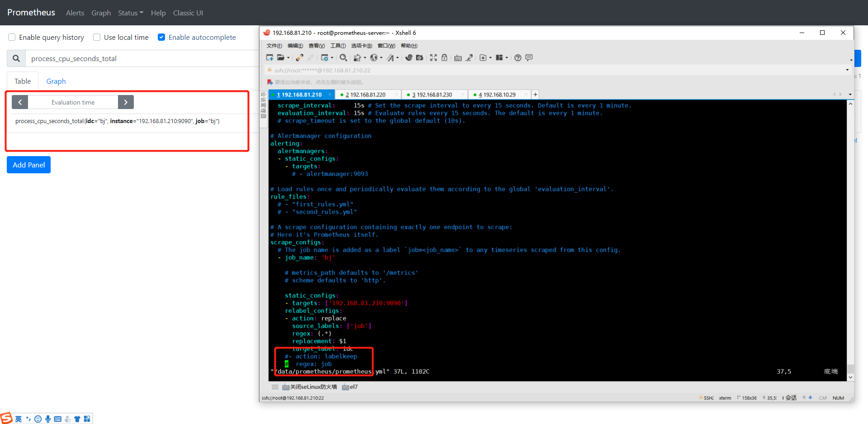Open a new session in Xshell toolbar
This screenshot has height=424, width=868.
coord(269,57)
